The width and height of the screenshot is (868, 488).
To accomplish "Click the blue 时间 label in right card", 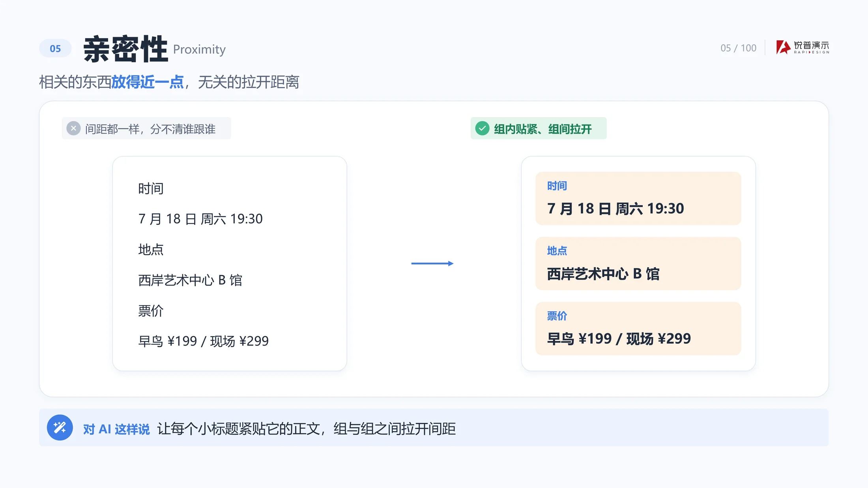I will point(557,186).
